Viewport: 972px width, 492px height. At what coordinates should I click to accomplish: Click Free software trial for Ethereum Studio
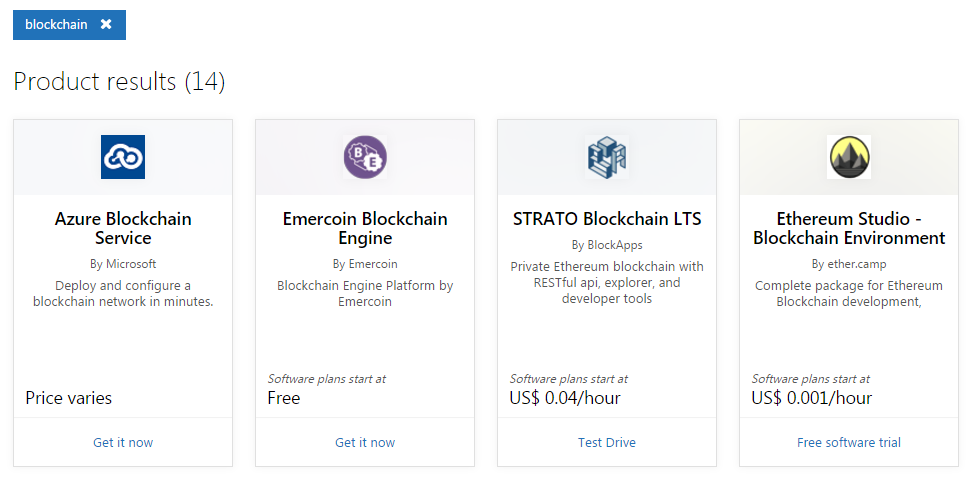pos(849,442)
